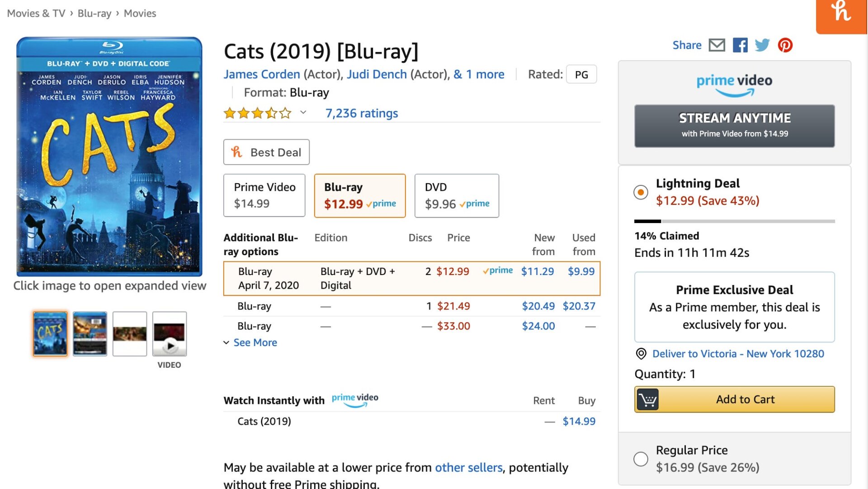Click the Add to Cart button
The height and width of the screenshot is (489, 868).
pyautogui.click(x=734, y=399)
